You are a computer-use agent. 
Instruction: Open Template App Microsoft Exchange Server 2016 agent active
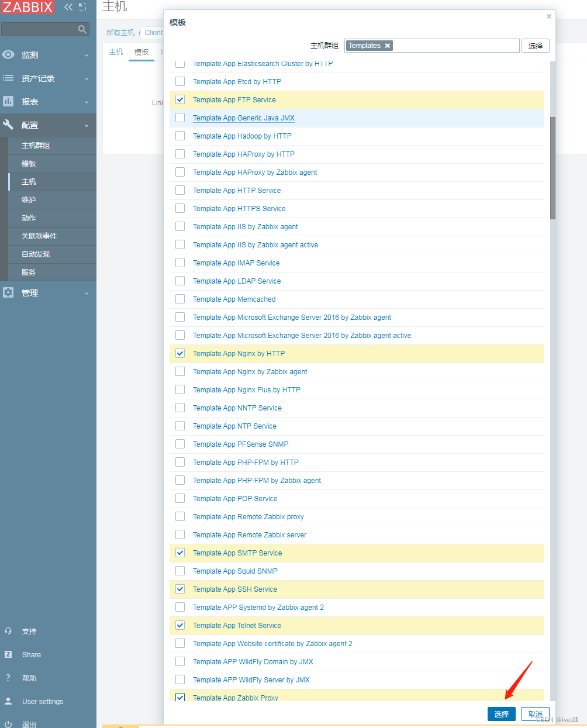[x=302, y=335]
